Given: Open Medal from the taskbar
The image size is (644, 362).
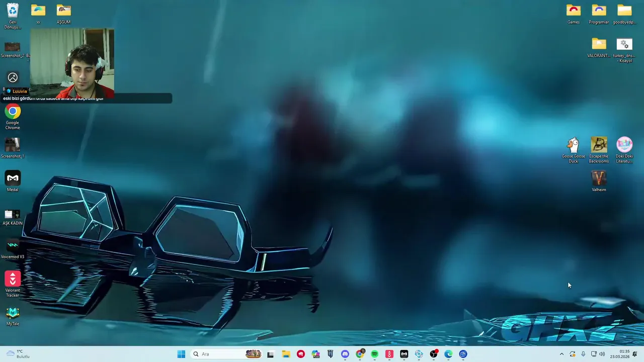Looking at the screenshot, I should tap(404, 354).
